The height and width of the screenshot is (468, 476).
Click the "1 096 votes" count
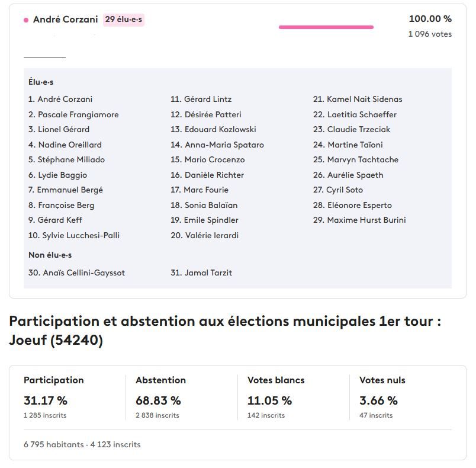430,34
